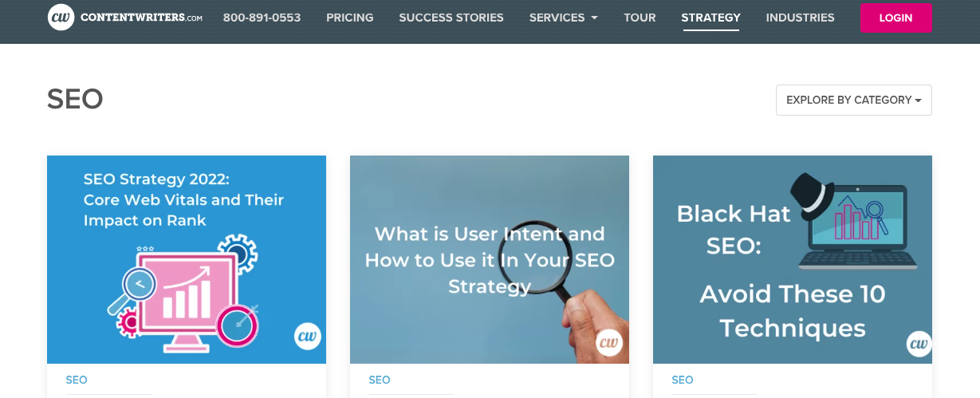
Task: Open SEO Strategy 2022 article thumbnail
Action: 187,259
